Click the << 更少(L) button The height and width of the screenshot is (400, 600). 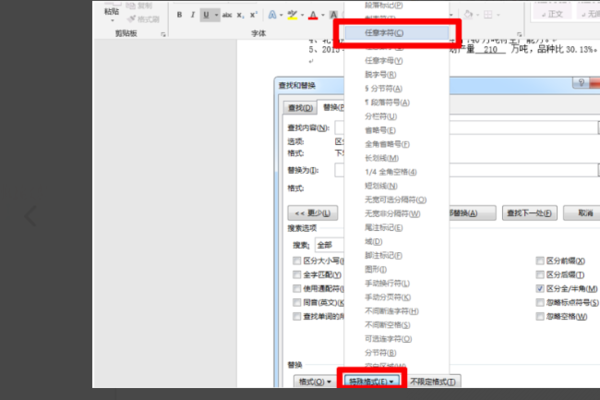(x=313, y=213)
